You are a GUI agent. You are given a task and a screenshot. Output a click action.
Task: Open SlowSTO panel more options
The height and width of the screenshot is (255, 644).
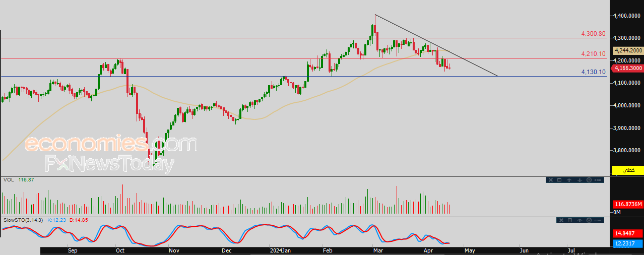[598, 220]
